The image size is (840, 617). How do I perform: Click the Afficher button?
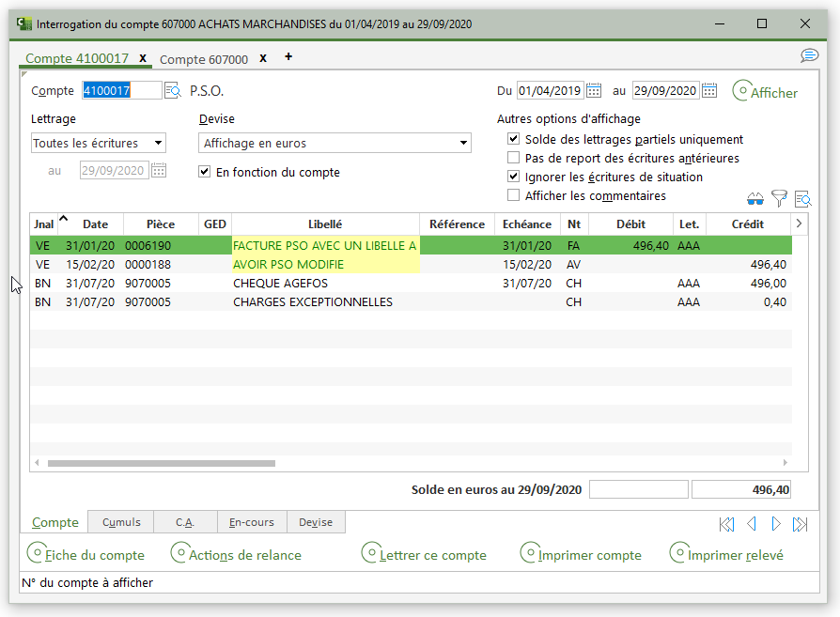(765, 92)
